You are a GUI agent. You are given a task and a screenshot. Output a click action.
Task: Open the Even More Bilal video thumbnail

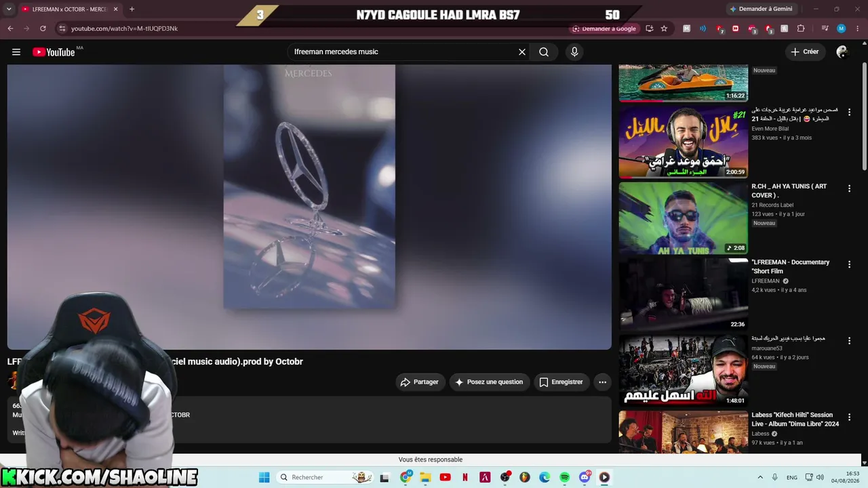[x=683, y=142]
